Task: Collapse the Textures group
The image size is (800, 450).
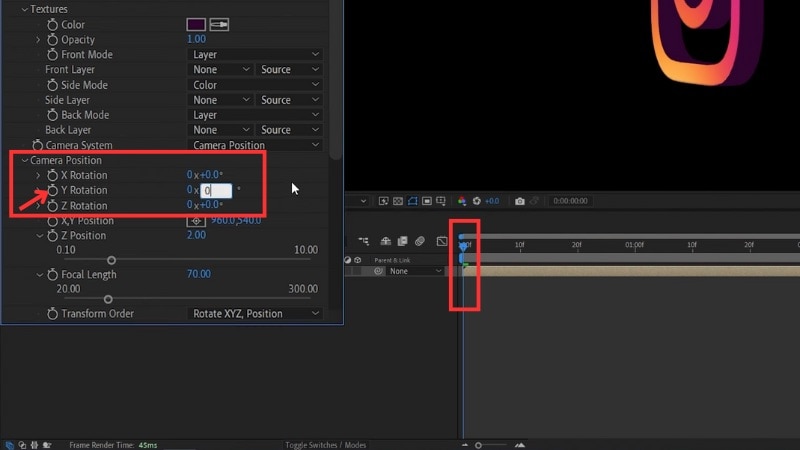Action: click(24, 9)
